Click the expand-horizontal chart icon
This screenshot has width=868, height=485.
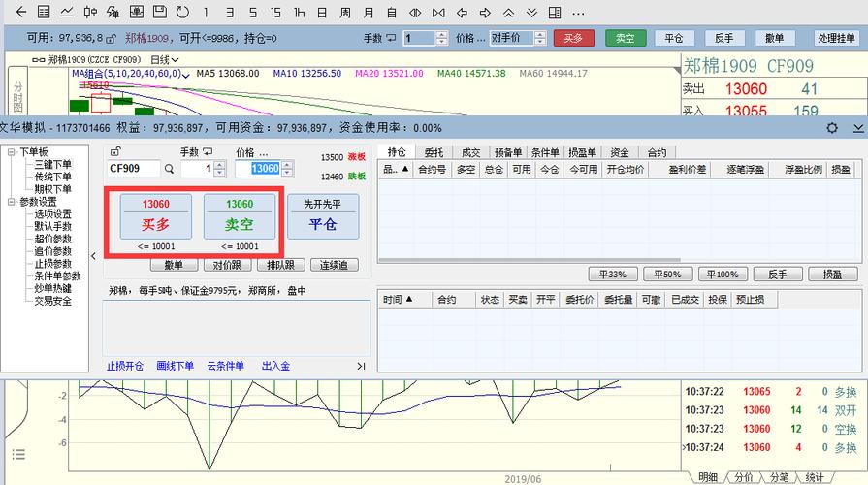point(415,13)
